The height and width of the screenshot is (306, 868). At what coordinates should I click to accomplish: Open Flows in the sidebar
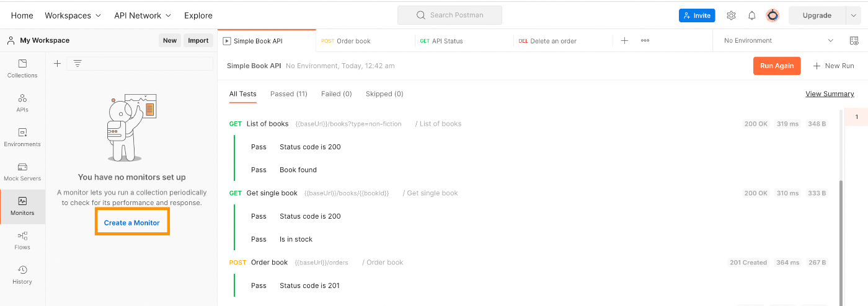pos(22,240)
